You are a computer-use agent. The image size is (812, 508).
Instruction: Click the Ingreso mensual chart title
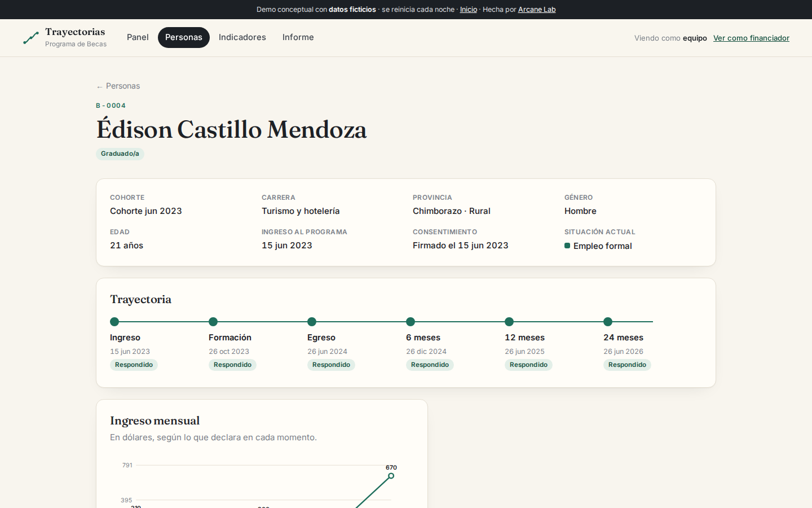coord(155,421)
